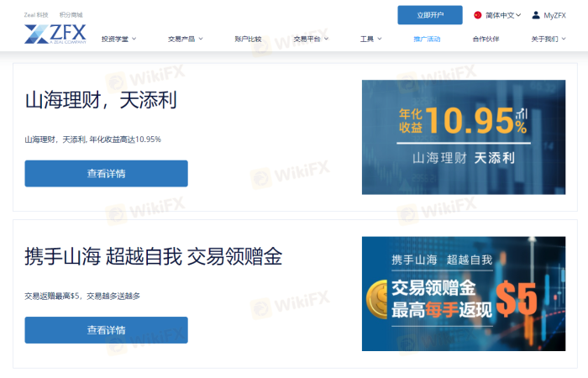Click the China flag language icon

point(477,15)
